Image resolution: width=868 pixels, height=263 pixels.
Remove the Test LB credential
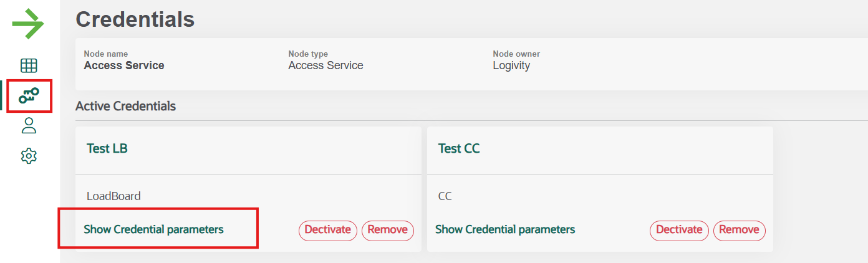point(388,230)
